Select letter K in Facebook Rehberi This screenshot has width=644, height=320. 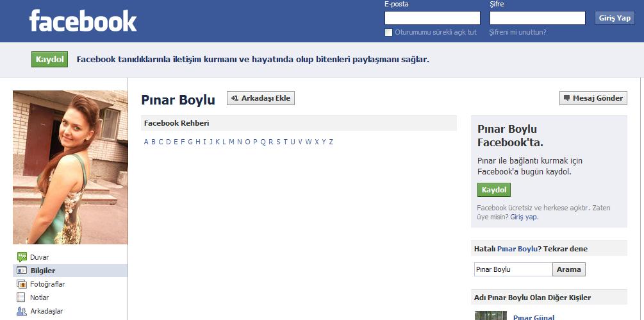(218, 142)
